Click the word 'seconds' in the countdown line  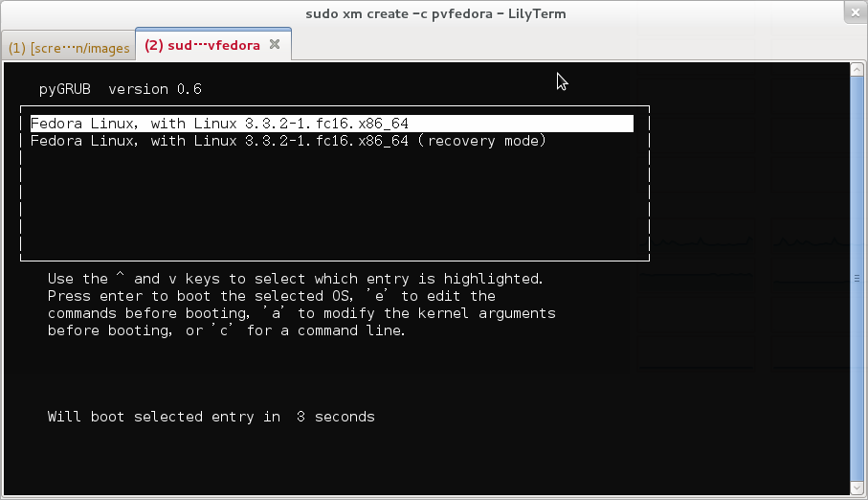pyautogui.click(x=345, y=417)
